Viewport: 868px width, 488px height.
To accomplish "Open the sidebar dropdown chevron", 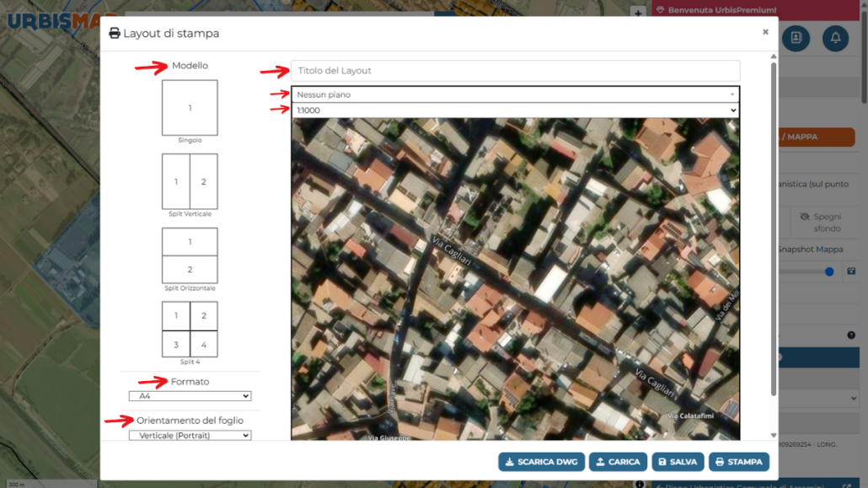I will tap(853, 399).
